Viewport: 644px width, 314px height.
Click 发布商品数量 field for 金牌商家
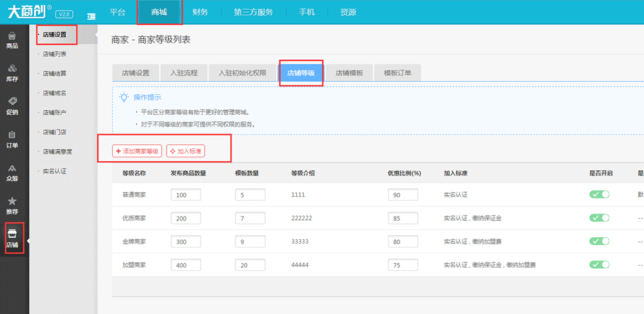[186, 241]
